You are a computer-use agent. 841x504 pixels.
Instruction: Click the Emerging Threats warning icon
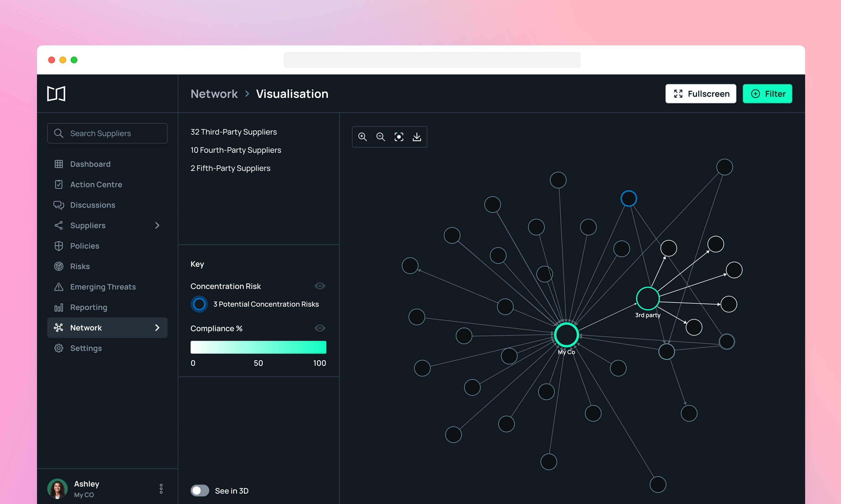coord(59,287)
